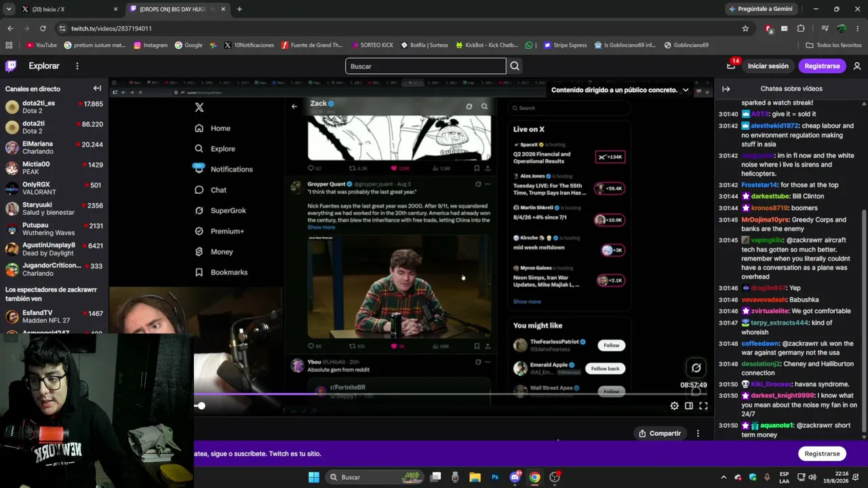Open the volume control in system tray
The image size is (868, 488).
814,477
